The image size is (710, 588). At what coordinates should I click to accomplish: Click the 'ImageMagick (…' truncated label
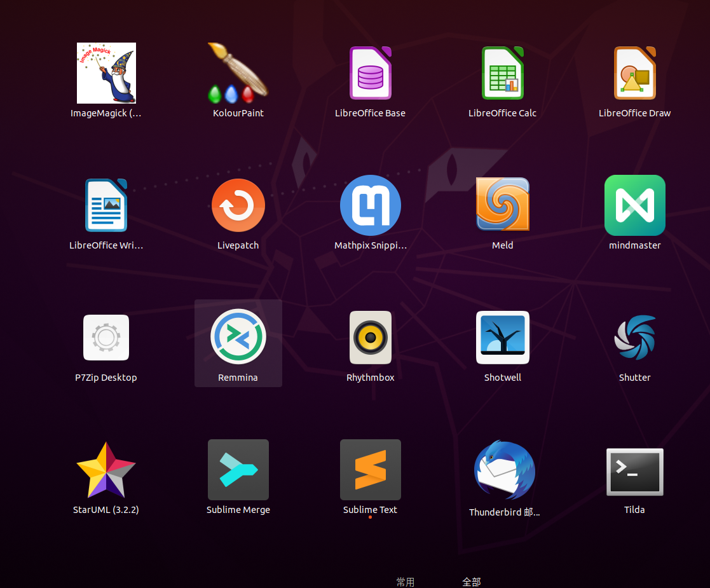click(106, 113)
